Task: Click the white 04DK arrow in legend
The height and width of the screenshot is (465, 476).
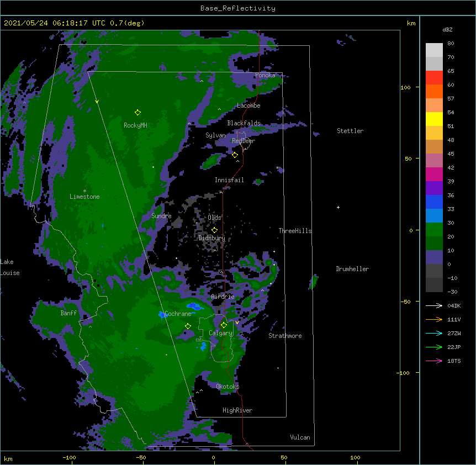Action: 434,305
